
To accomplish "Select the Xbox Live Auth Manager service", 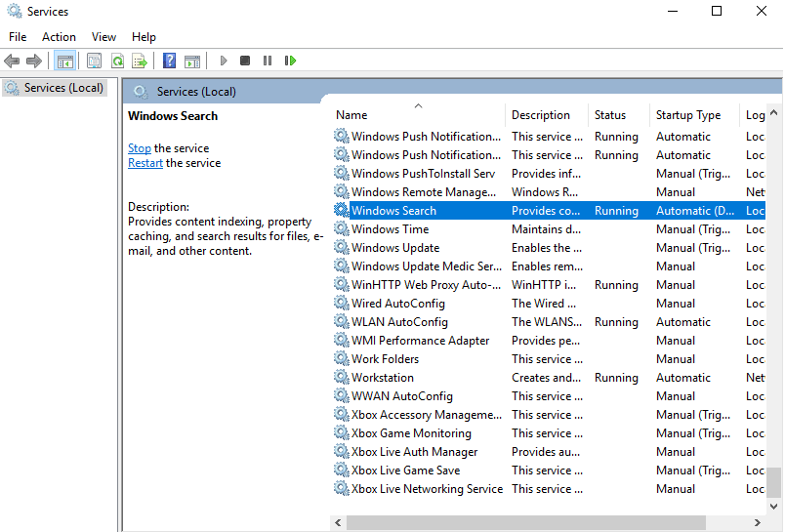I will point(549,451).
